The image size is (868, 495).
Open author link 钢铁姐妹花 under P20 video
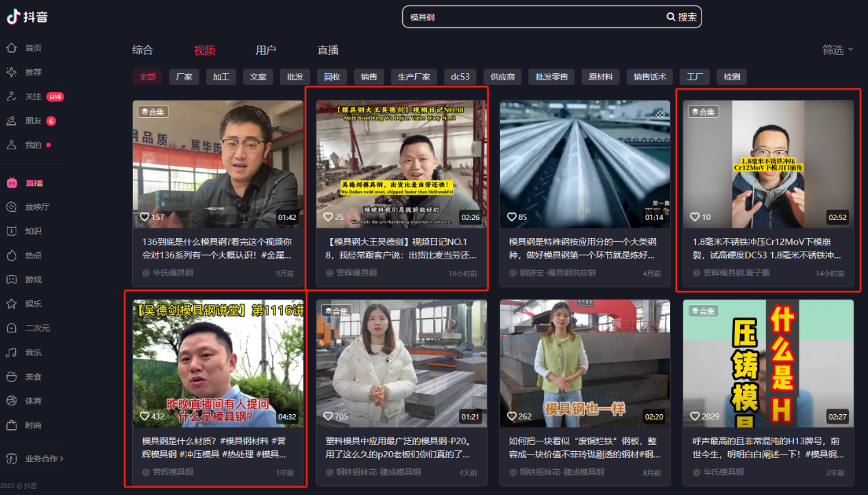(373, 472)
